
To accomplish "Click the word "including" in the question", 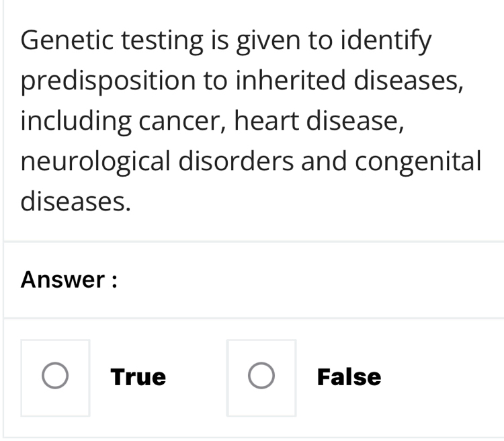I will tap(75, 122).
